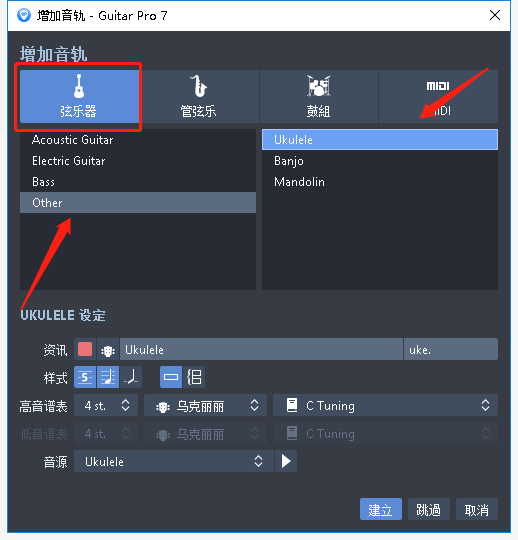Open the 鼓組 drum kit category
This screenshot has width=518, height=540.
(x=319, y=96)
